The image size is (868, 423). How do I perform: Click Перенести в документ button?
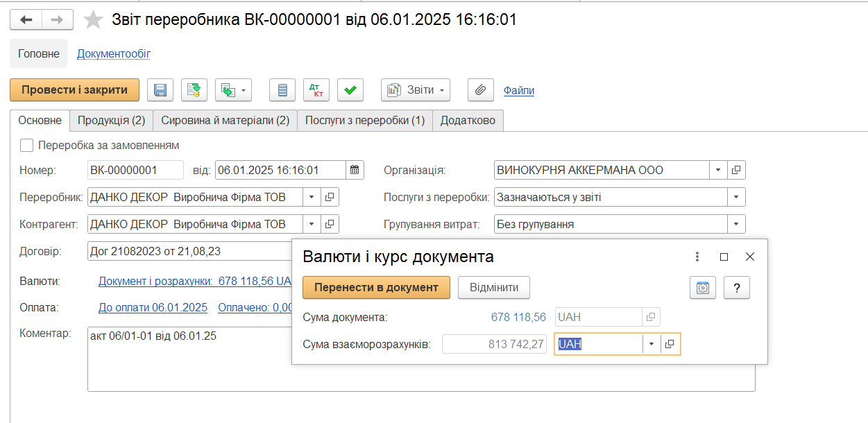376,287
